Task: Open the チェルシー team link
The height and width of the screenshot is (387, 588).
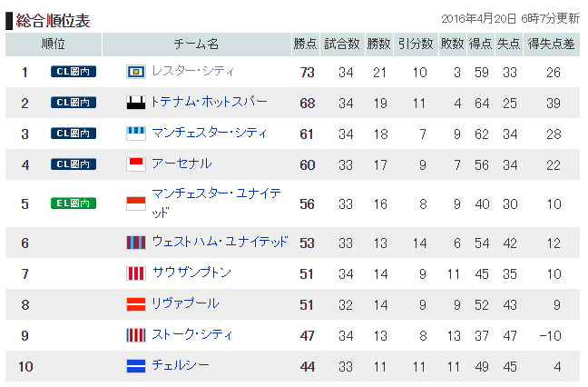Action: [181, 365]
